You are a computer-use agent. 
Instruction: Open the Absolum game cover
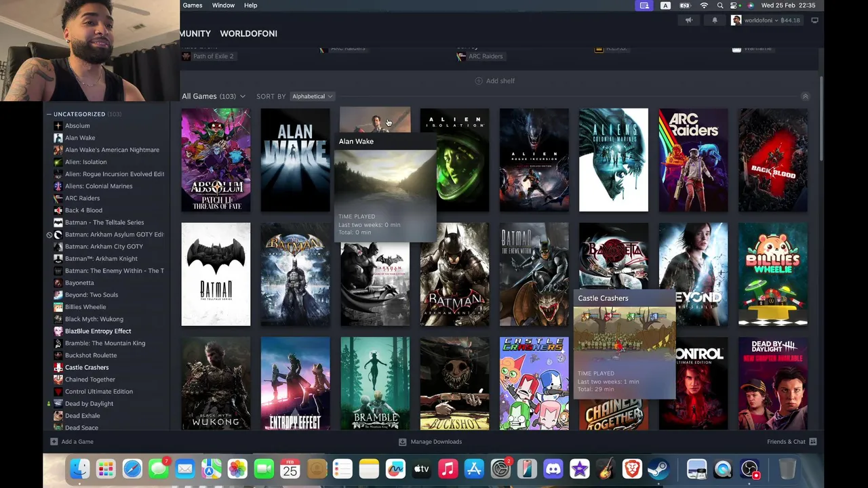tap(216, 160)
